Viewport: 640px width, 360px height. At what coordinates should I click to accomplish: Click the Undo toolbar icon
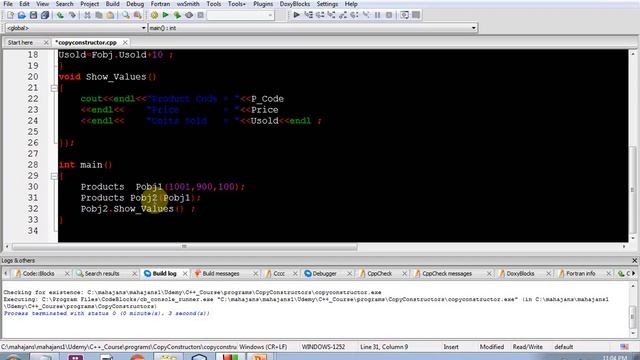click(x=60, y=15)
